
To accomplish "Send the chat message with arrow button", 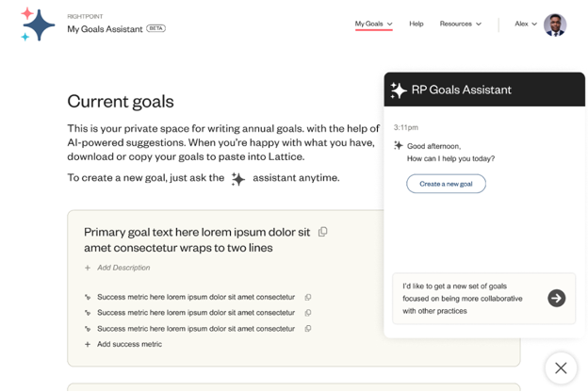I will tap(557, 298).
